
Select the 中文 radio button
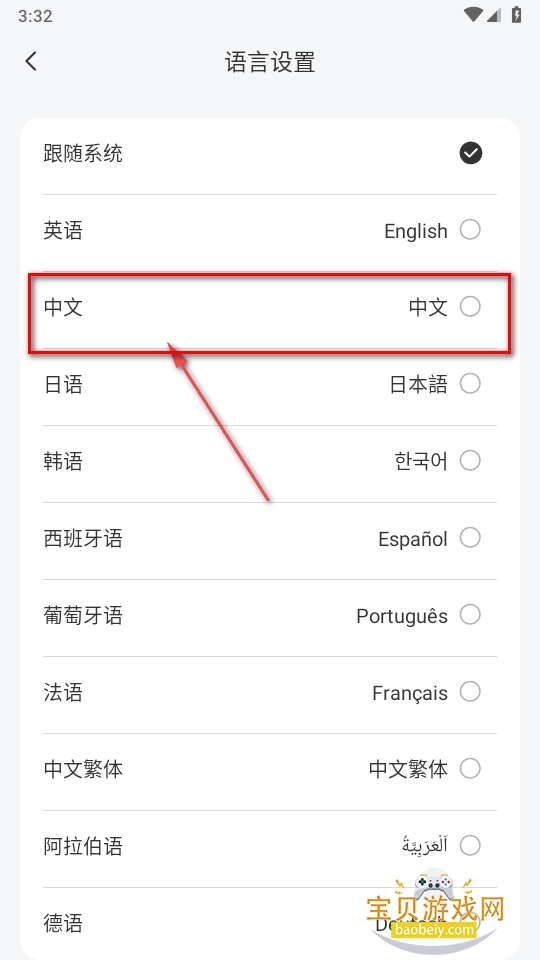pos(470,307)
